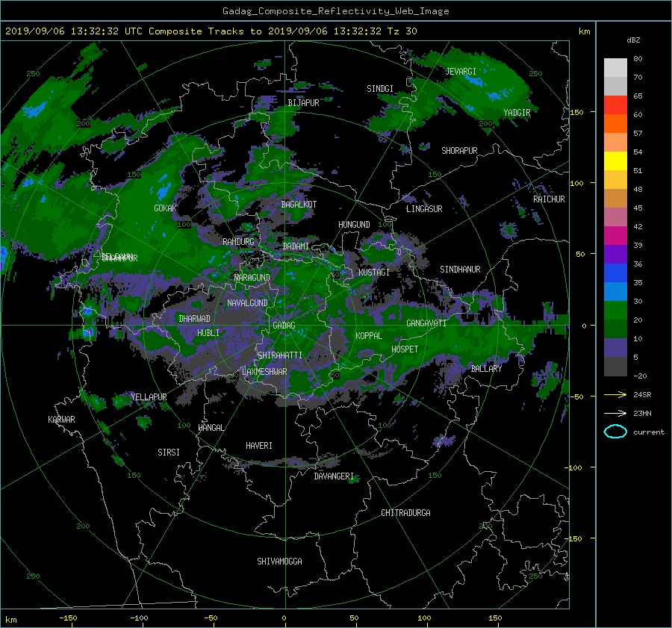Click the green 30 dBZ color swatch
Screen dimensions: 672x628
coord(615,310)
